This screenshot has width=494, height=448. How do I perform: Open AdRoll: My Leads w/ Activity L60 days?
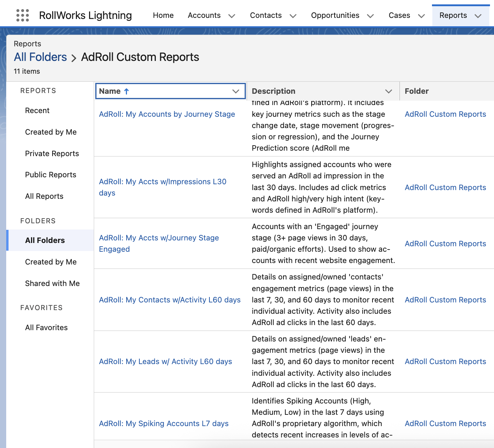[x=165, y=362]
